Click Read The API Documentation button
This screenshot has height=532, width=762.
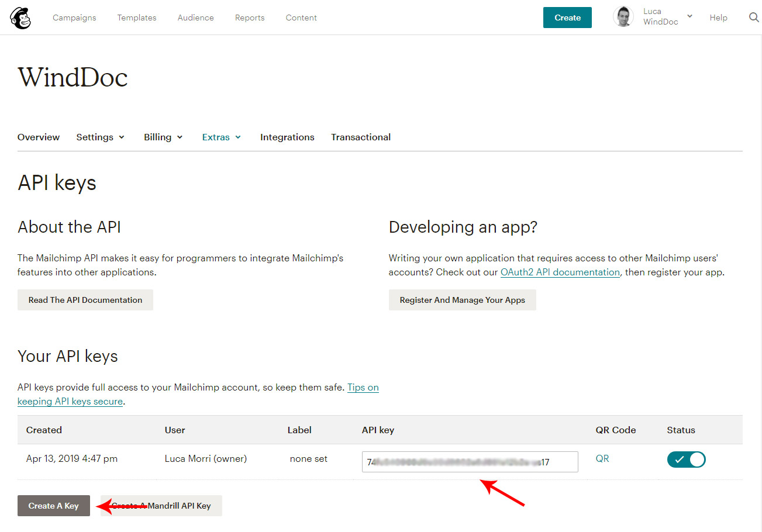85,300
